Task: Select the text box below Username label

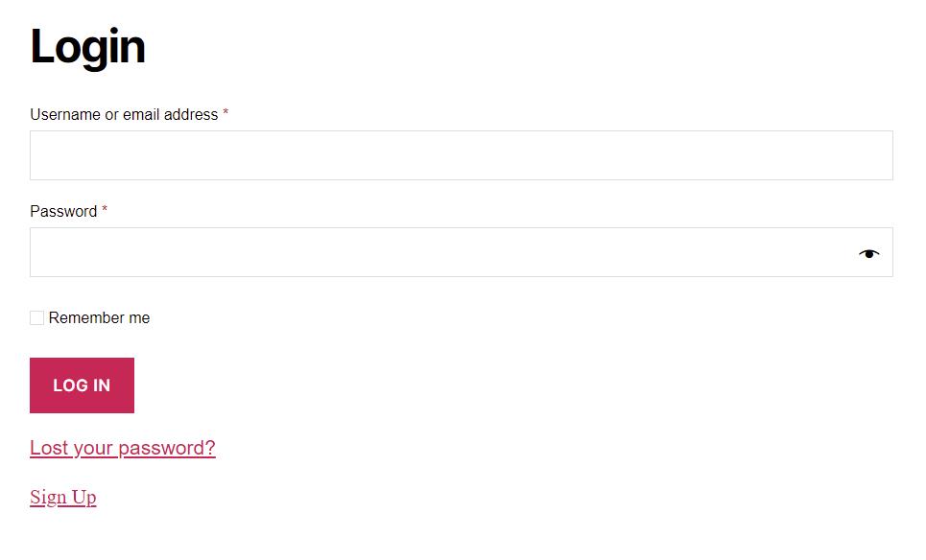Action: coord(462,155)
